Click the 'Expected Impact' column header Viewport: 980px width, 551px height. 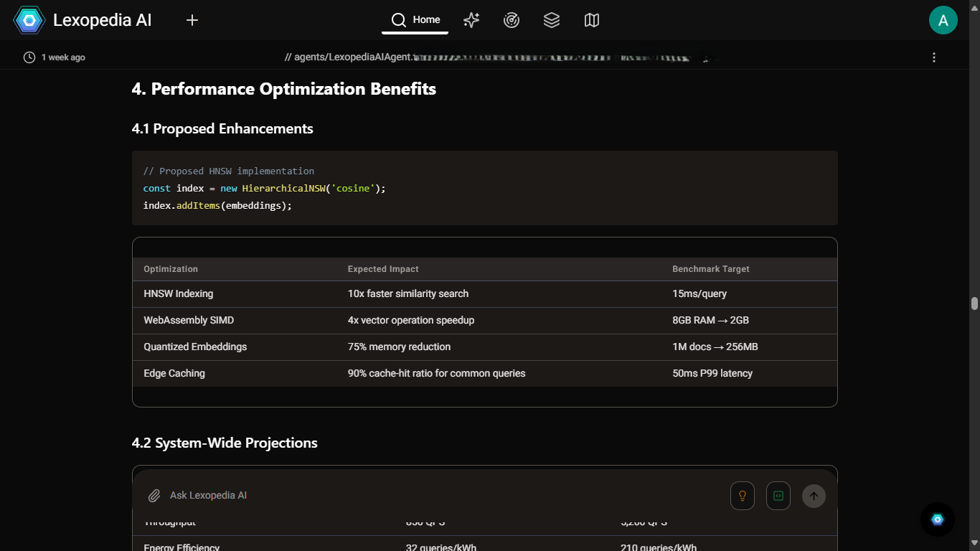(x=383, y=269)
